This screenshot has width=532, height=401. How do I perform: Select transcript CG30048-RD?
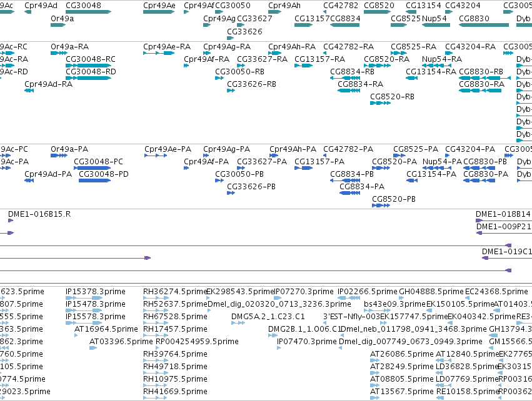coord(91,72)
